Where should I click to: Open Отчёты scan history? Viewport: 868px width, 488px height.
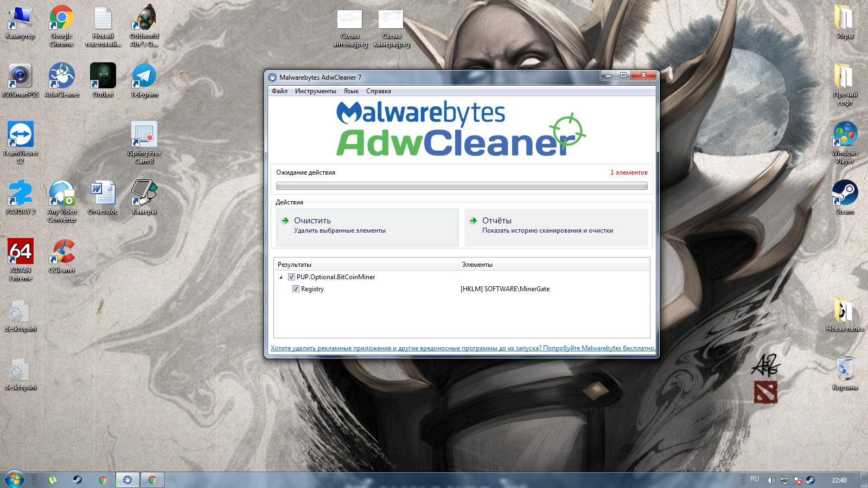pos(556,227)
